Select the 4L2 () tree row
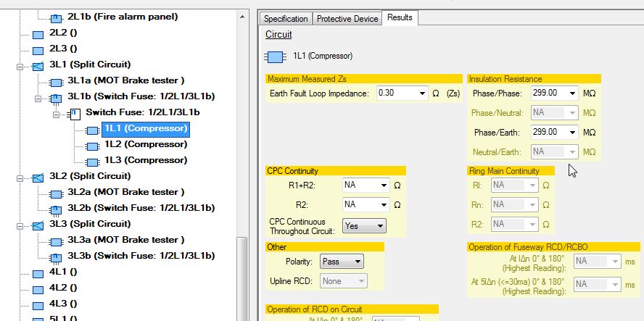The width and height of the screenshot is (644, 321). (63, 288)
